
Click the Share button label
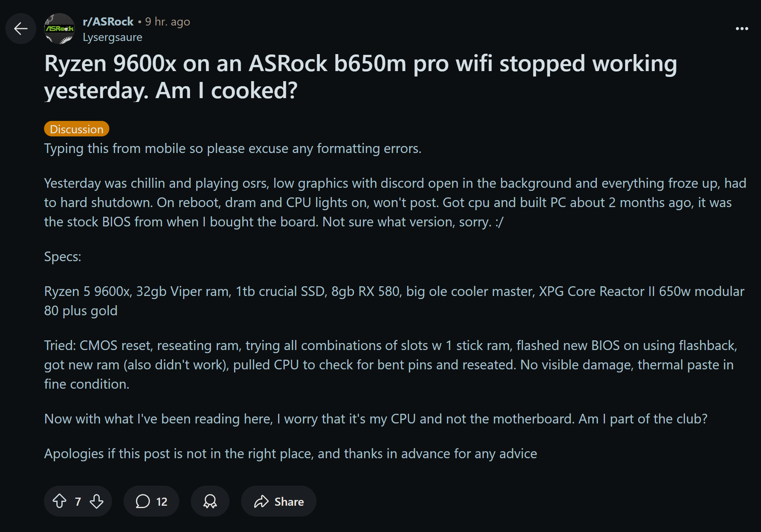click(x=289, y=501)
